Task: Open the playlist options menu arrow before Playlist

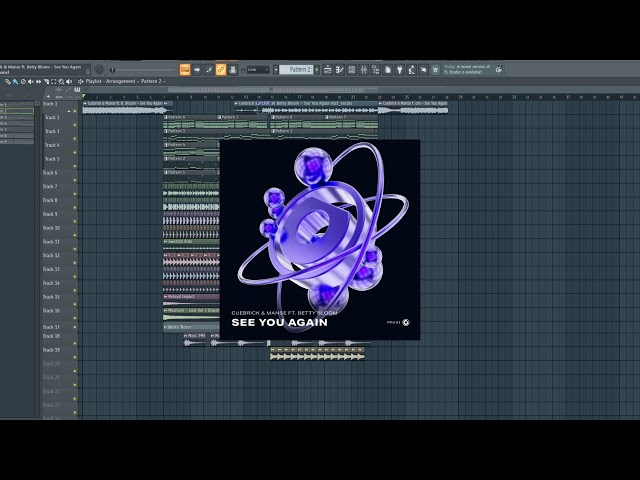Action: [80, 82]
